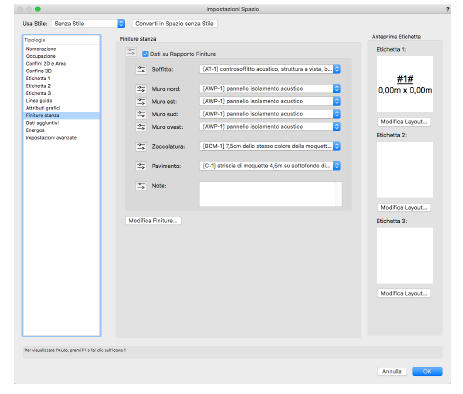Click the help question mark in title bar

tap(448, 9)
